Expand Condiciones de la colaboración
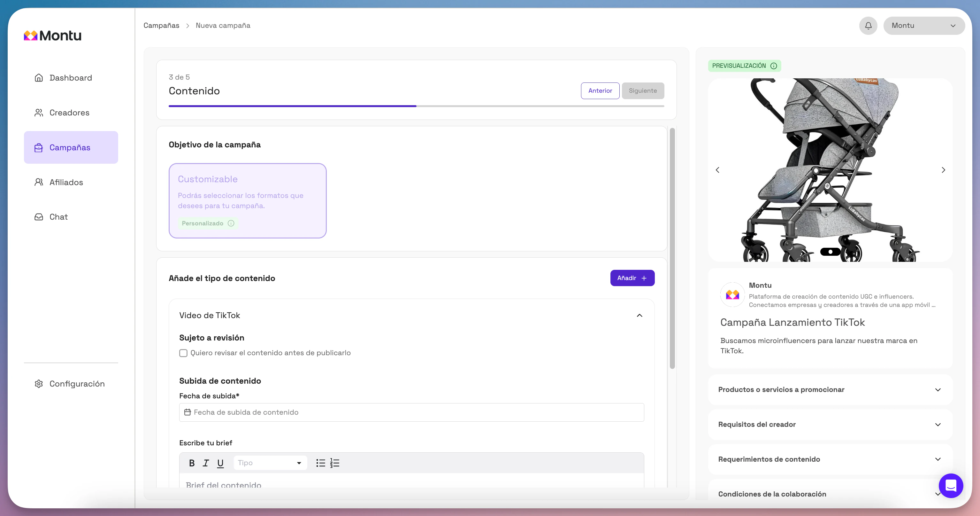Screen dimensions: 980x516 [x=830, y=494]
